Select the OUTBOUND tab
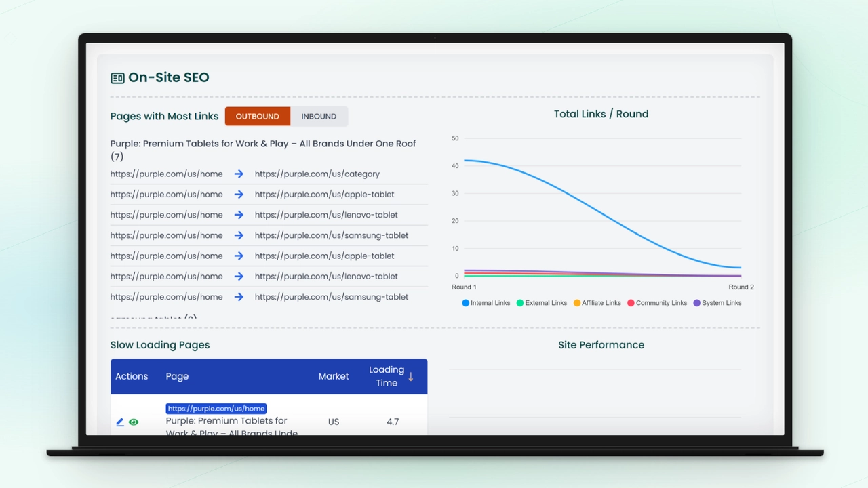Screen dimensions: 868x488 tap(258, 116)
